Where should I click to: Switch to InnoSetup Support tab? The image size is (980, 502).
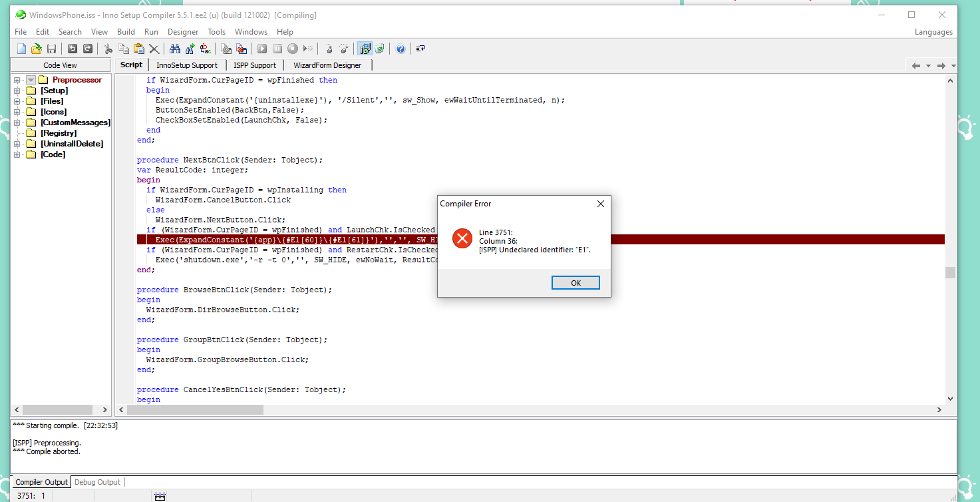(187, 65)
